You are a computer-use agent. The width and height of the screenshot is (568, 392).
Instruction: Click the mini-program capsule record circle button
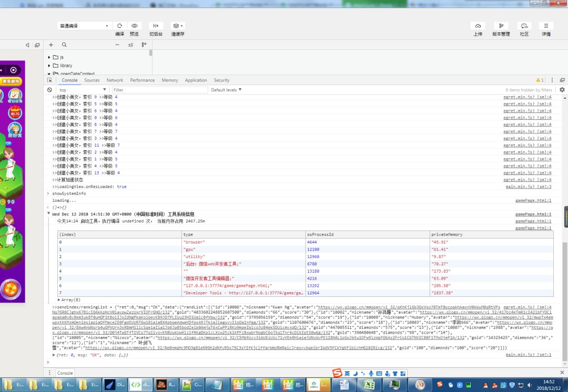tap(13, 70)
